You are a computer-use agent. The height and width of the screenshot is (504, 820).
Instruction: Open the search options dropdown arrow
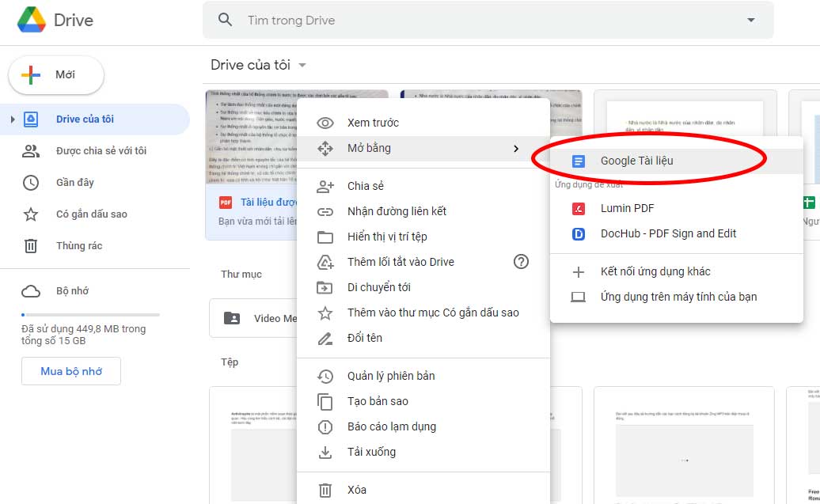pyautogui.click(x=750, y=20)
